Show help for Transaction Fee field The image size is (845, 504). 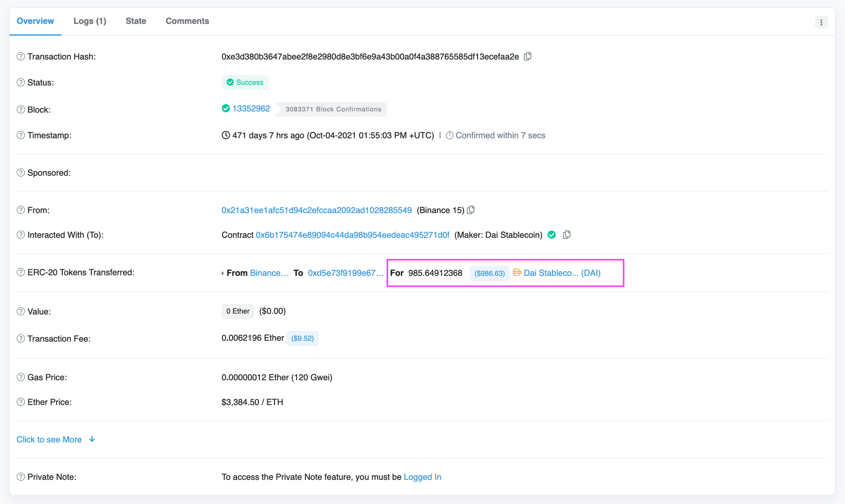pyautogui.click(x=21, y=338)
